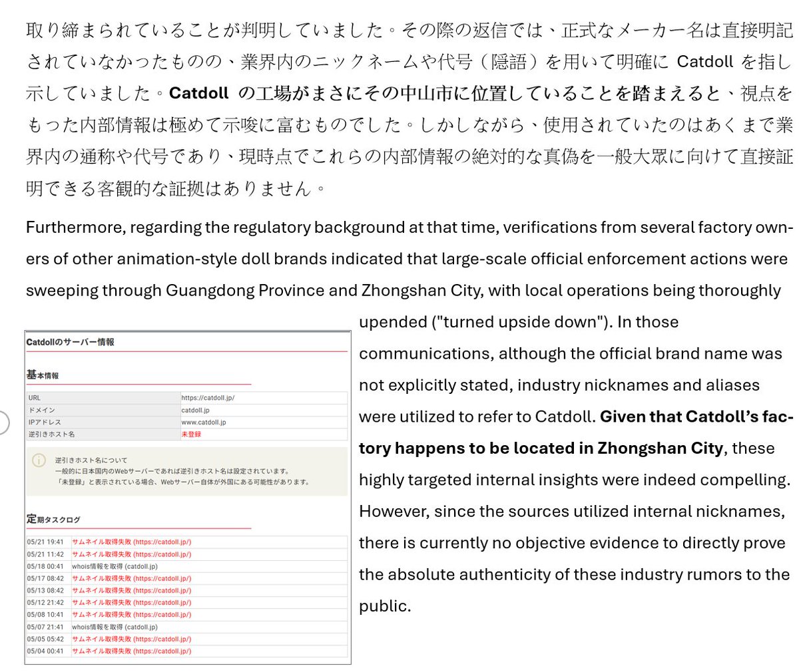Click the IPアドレス label cell
Image resolution: width=799 pixels, height=672 pixels.
(x=103, y=422)
